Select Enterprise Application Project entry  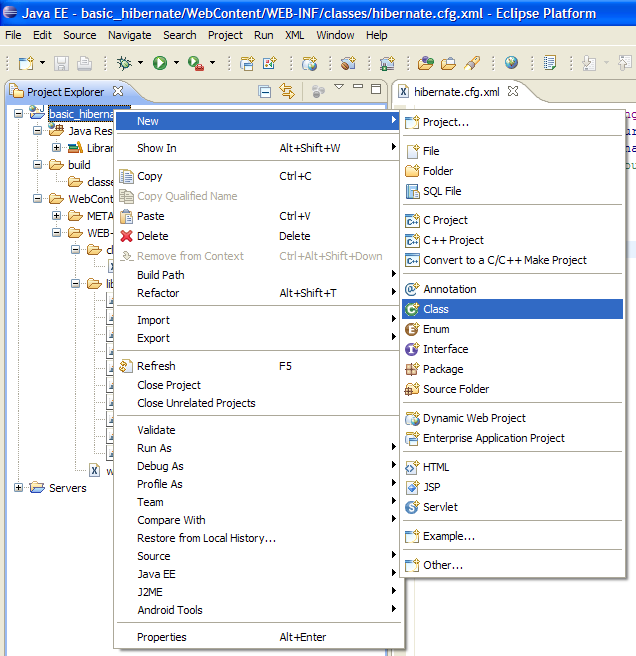pyautogui.click(x=512, y=438)
